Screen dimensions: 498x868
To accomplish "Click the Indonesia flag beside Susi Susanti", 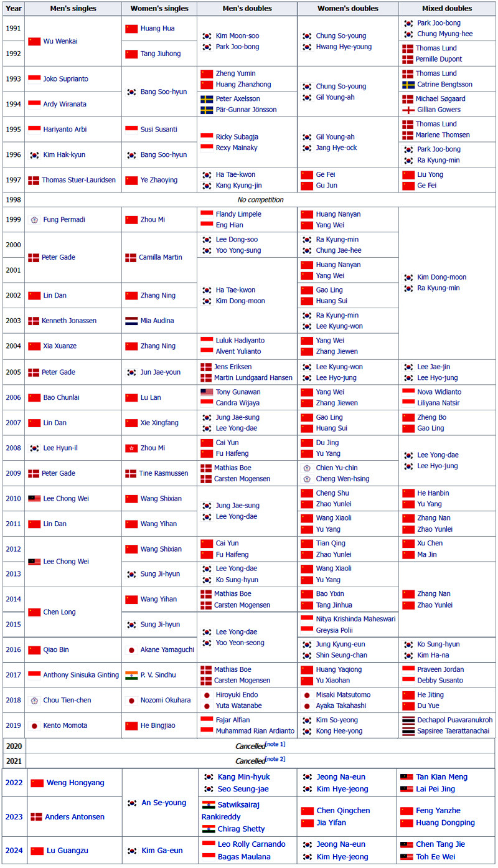I will [131, 130].
